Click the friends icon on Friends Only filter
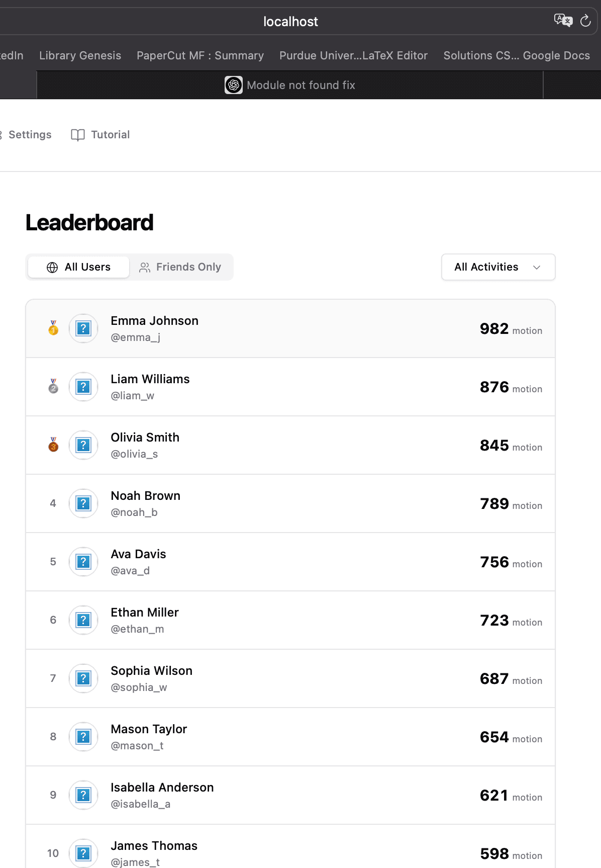The image size is (601, 868). point(145,267)
